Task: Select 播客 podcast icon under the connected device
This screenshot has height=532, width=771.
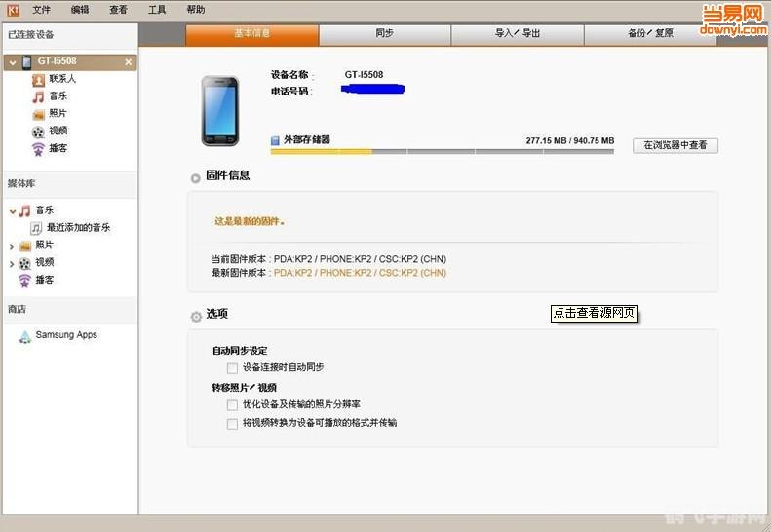Action: click(38, 148)
